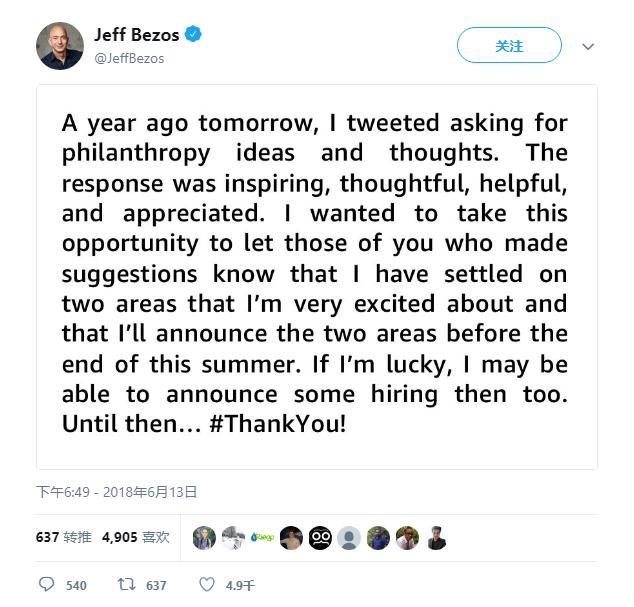View the 637 转推 retweets list

click(62, 537)
